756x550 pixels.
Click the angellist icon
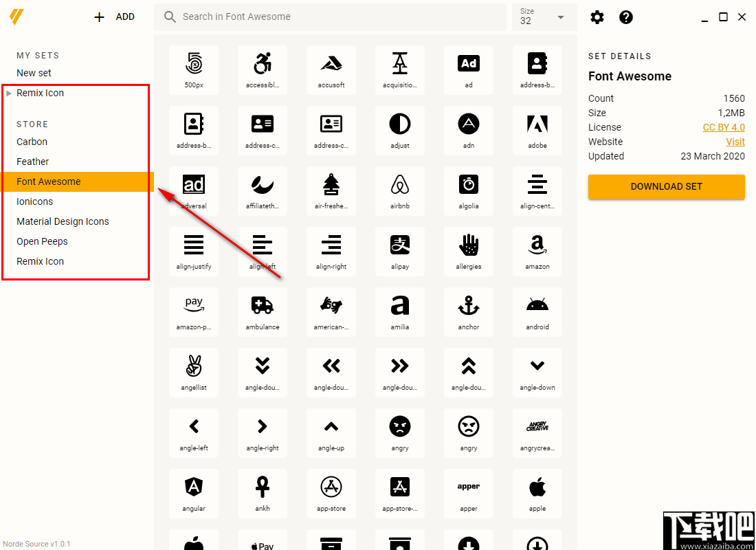click(x=194, y=373)
